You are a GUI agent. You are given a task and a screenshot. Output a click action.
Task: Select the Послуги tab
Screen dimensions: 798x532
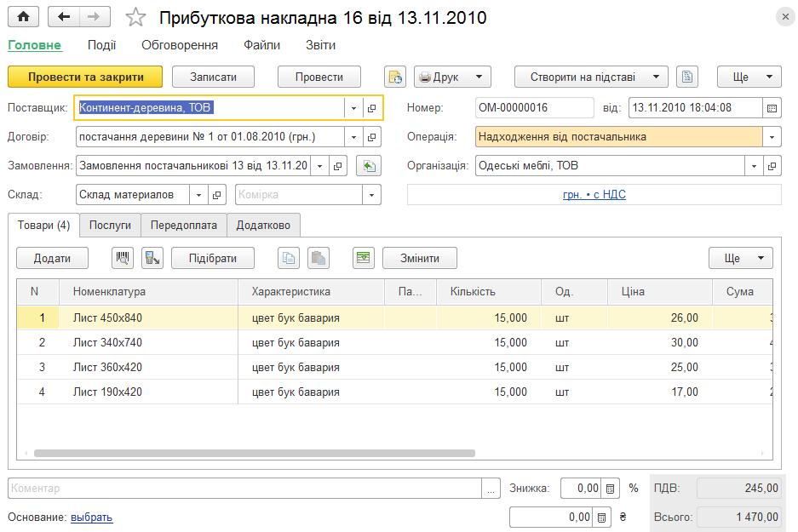click(110, 226)
